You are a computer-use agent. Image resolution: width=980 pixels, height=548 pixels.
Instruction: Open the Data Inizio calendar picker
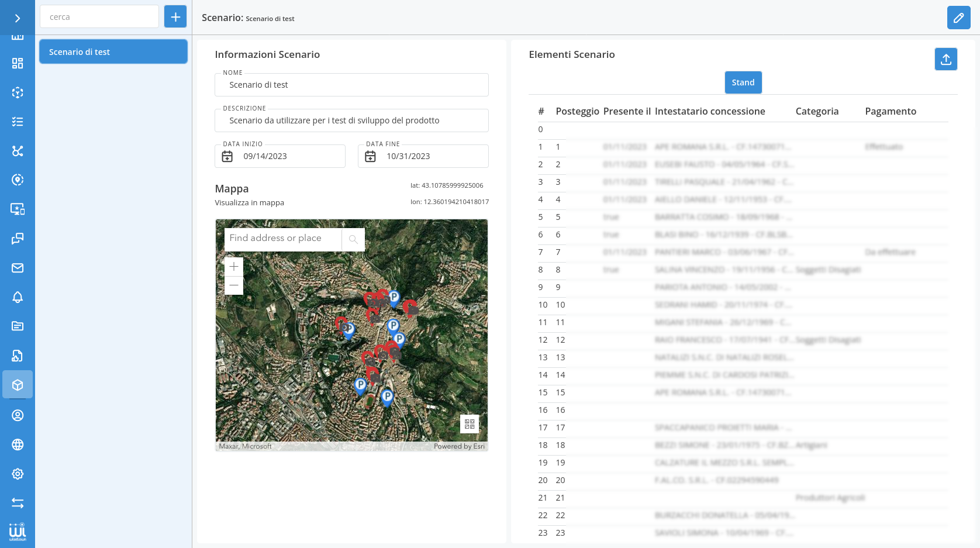tap(227, 156)
